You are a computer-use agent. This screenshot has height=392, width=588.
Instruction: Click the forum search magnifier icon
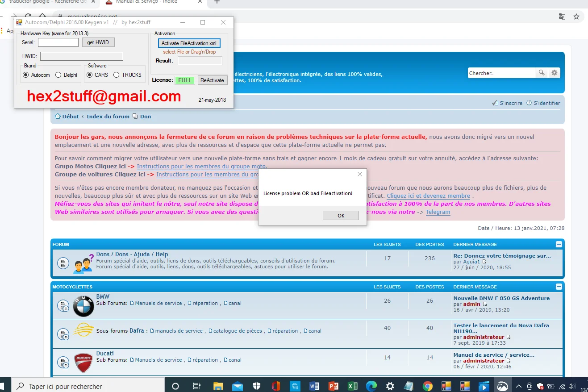541,73
